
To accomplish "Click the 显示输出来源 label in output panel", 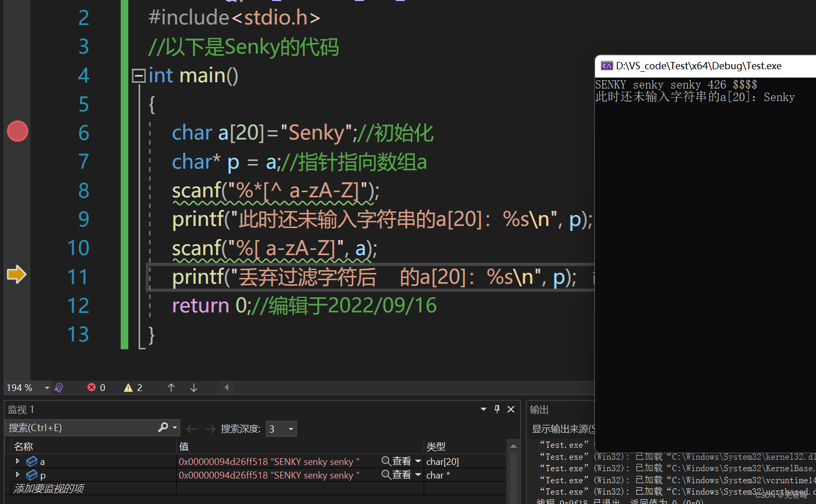I will [x=563, y=429].
